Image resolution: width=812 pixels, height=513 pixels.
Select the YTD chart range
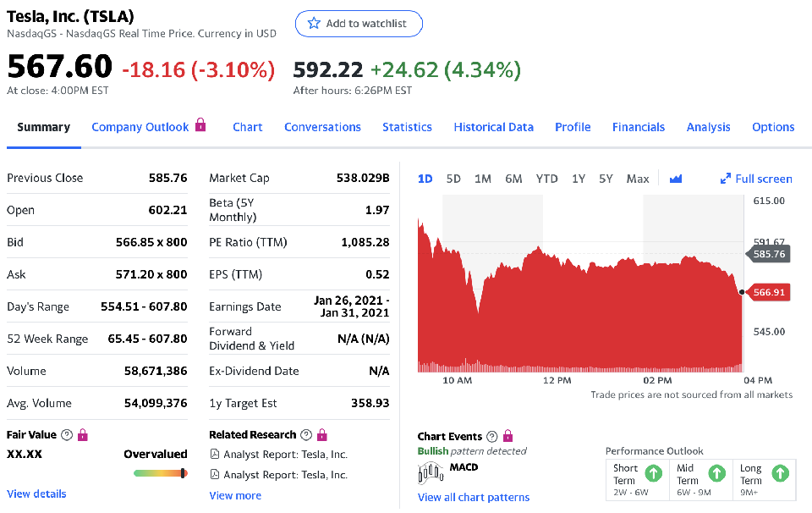(x=546, y=179)
